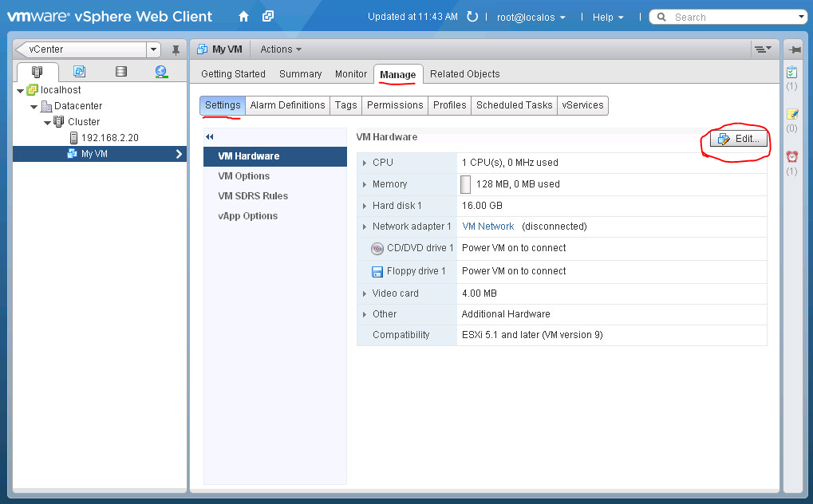
Task: Click the Floppy drive 1 disk icon
Action: [x=377, y=271]
